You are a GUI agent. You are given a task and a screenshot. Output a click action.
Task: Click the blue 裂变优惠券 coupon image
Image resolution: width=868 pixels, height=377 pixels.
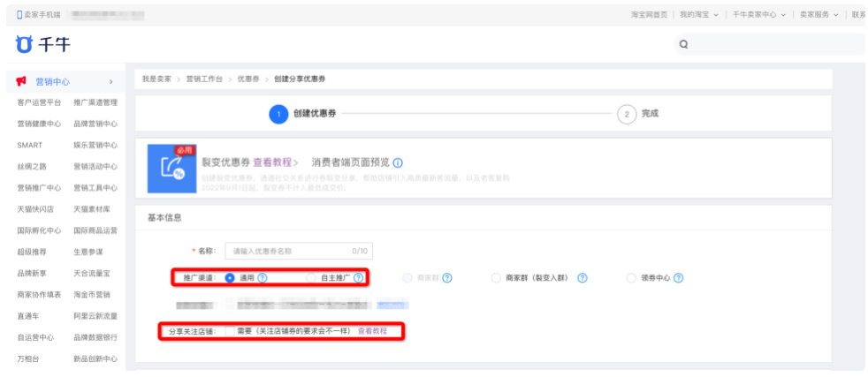pos(171,169)
